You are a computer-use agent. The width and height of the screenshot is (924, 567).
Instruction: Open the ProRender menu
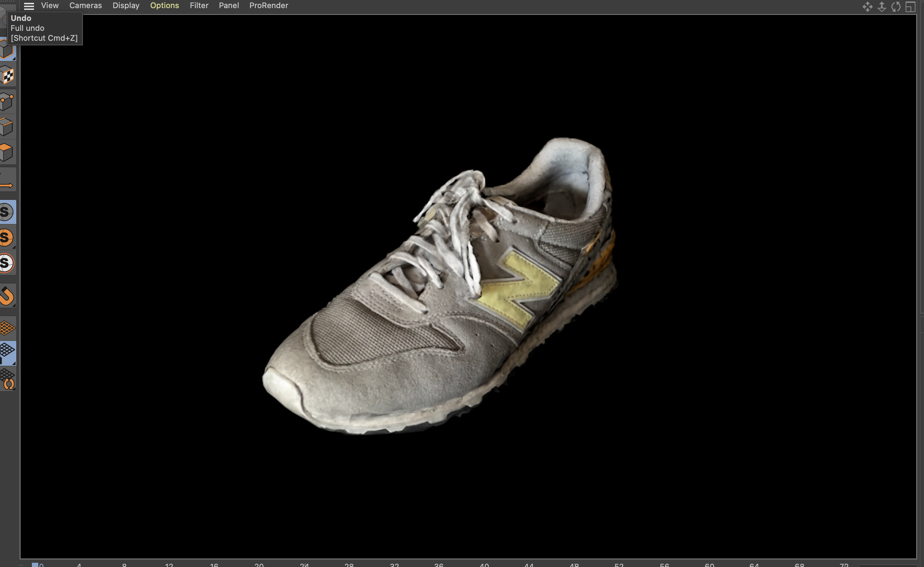point(269,6)
